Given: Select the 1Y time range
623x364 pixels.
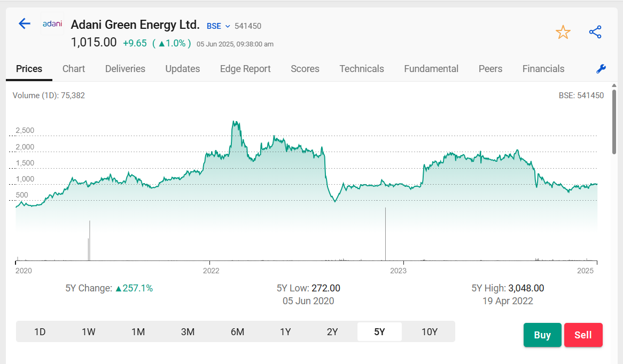Looking at the screenshot, I should click(x=285, y=331).
